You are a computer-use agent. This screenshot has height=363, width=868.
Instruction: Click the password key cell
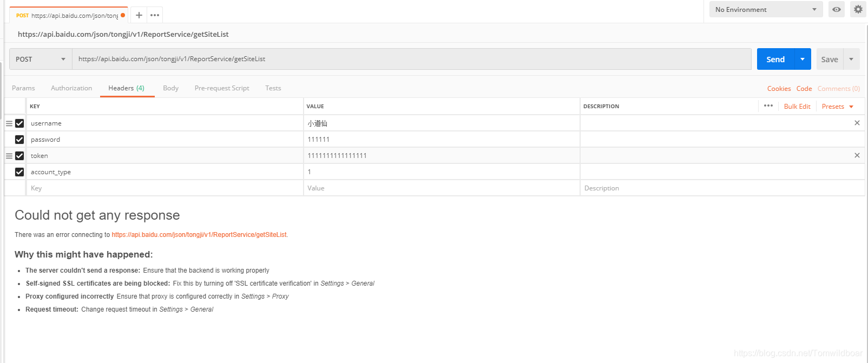pos(165,140)
